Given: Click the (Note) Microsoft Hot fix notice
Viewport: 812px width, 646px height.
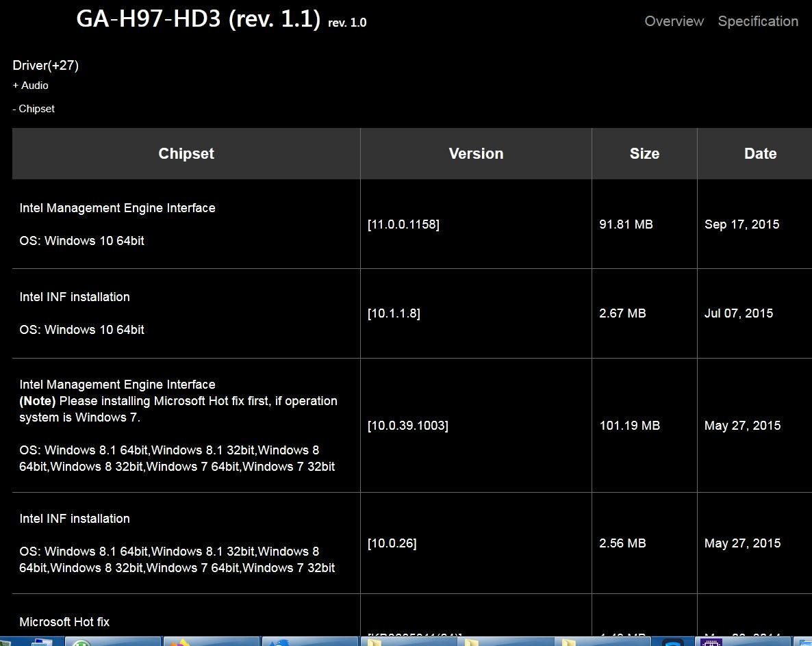Looking at the screenshot, I should coord(178,409).
